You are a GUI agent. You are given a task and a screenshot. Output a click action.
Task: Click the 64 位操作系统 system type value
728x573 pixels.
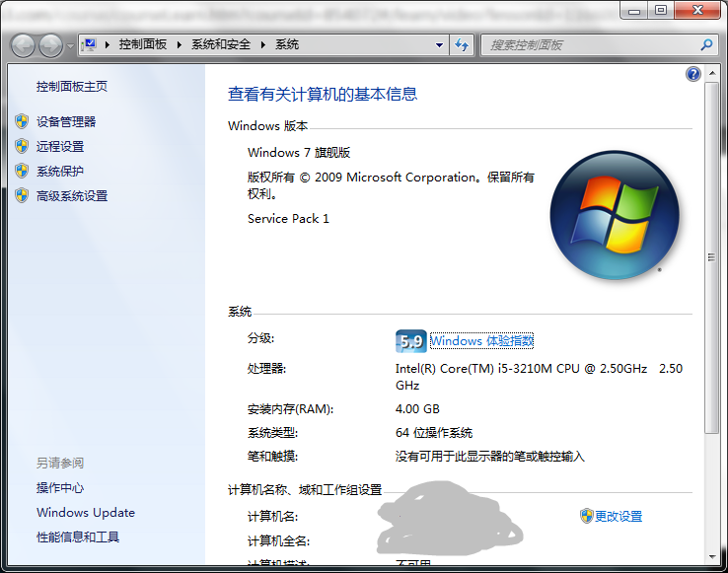click(x=434, y=433)
